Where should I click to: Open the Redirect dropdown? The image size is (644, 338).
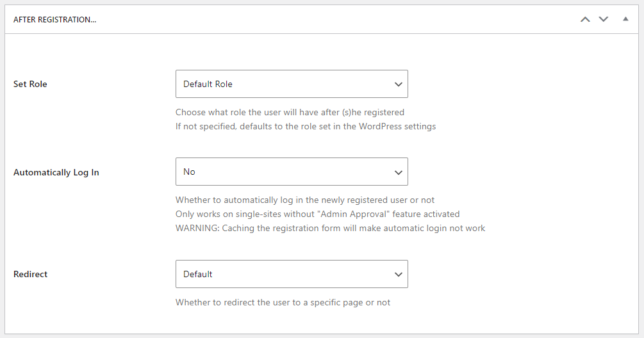[292, 274]
